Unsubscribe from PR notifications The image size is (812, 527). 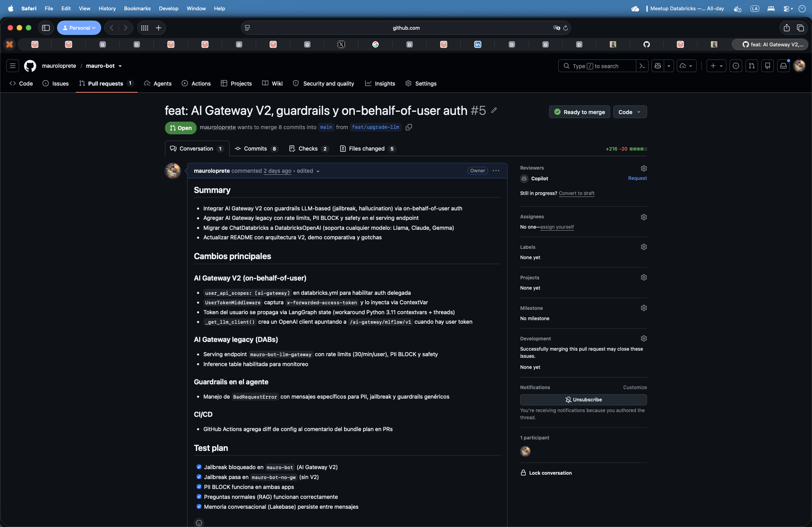(x=583, y=399)
